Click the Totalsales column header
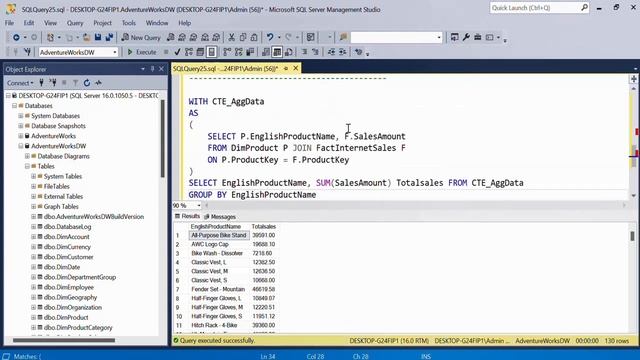The height and width of the screenshot is (360, 640). point(264,227)
